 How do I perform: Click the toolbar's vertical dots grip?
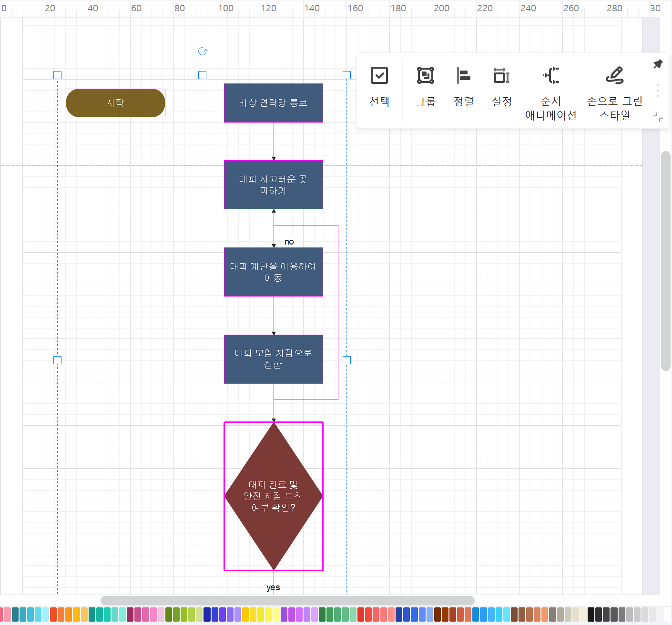[x=658, y=91]
